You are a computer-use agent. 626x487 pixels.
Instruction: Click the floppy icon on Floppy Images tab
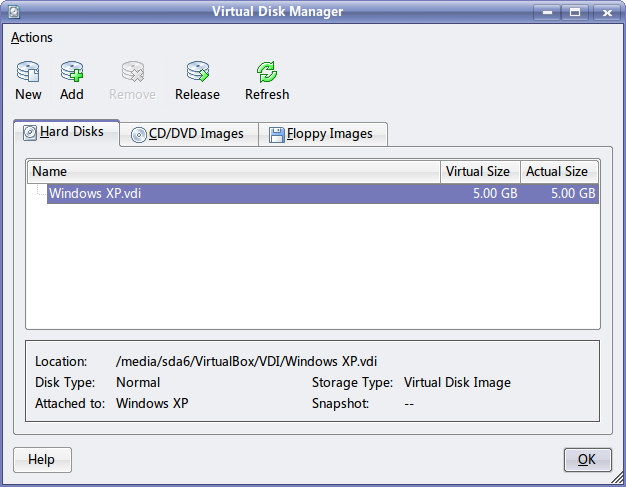277,135
